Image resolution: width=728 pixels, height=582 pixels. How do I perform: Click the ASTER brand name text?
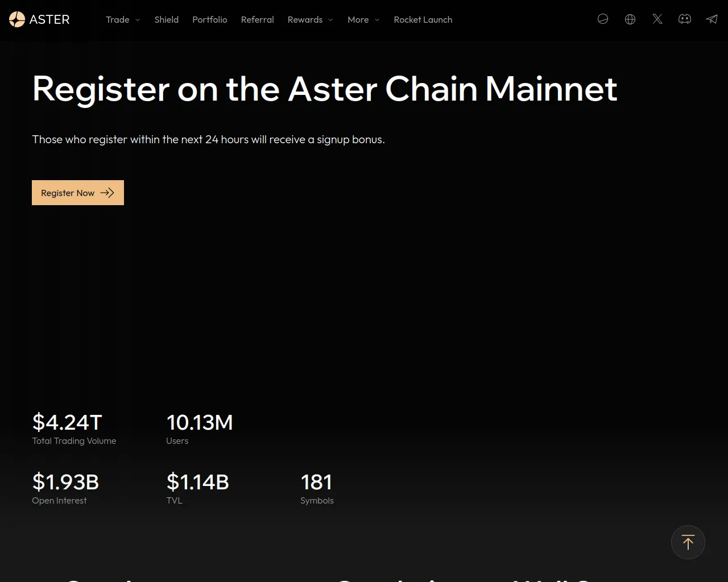[x=49, y=19]
